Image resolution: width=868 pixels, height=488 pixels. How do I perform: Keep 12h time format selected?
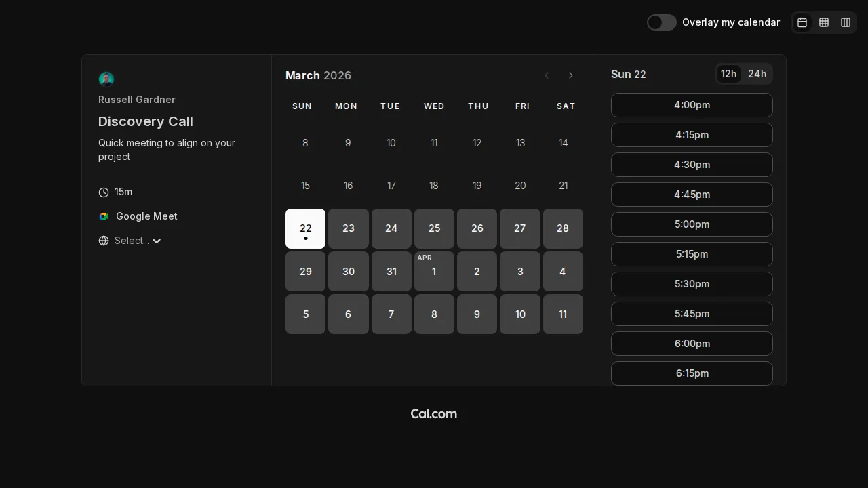coord(728,74)
